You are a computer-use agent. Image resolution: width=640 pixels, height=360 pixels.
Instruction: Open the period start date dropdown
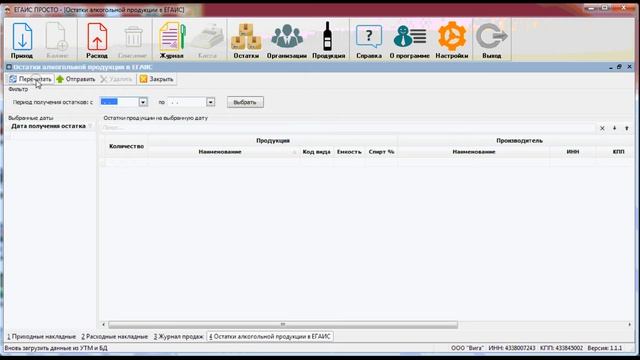(x=143, y=102)
